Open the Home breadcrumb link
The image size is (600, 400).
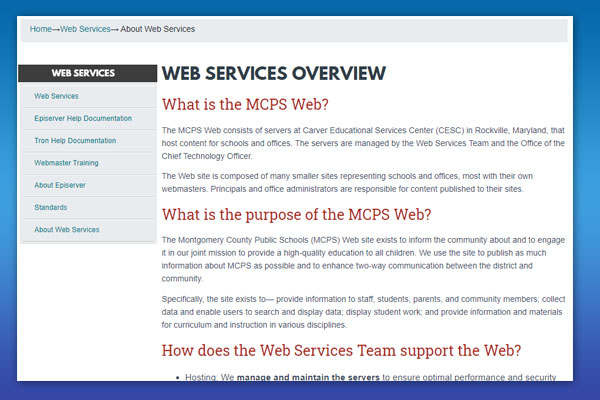pos(41,29)
